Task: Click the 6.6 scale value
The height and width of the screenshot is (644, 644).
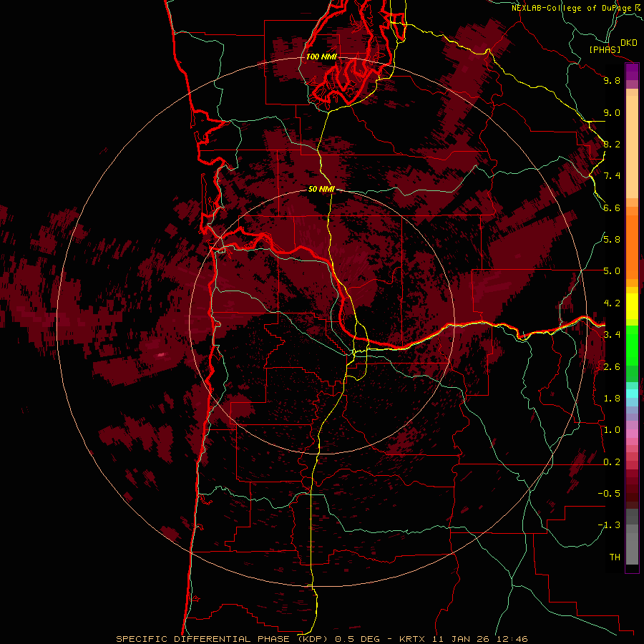Action: click(x=612, y=208)
